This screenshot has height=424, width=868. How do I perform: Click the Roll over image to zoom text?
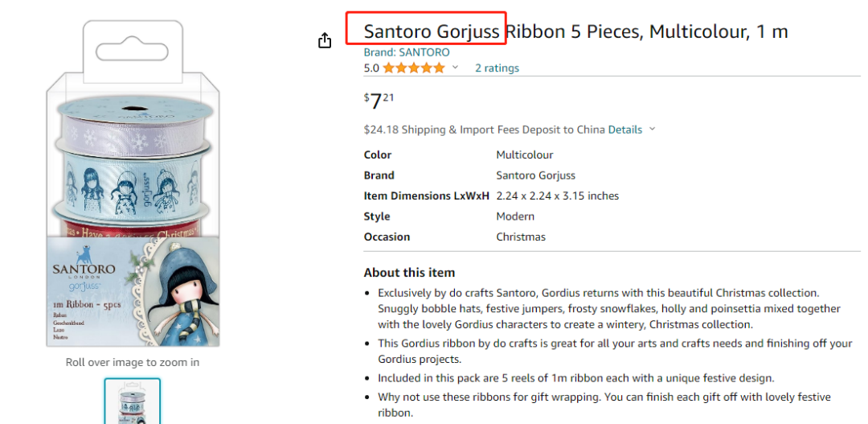pos(133,362)
